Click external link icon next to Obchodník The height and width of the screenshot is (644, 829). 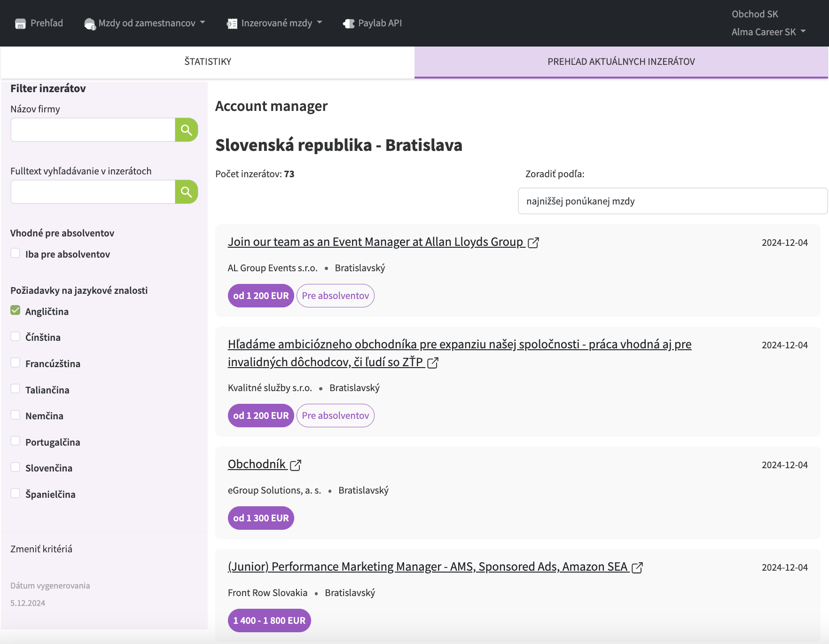click(296, 465)
